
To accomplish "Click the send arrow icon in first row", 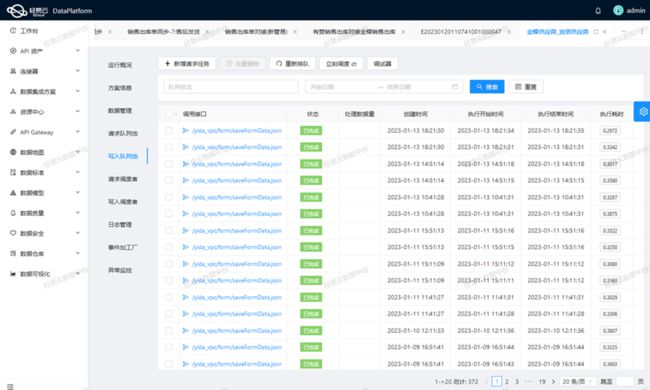I will tap(185, 131).
